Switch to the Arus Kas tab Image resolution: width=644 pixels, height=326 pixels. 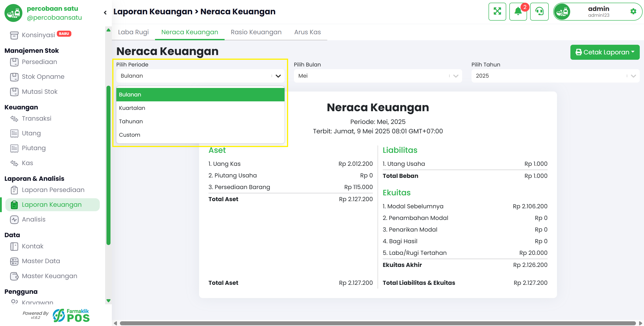tap(307, 32)
